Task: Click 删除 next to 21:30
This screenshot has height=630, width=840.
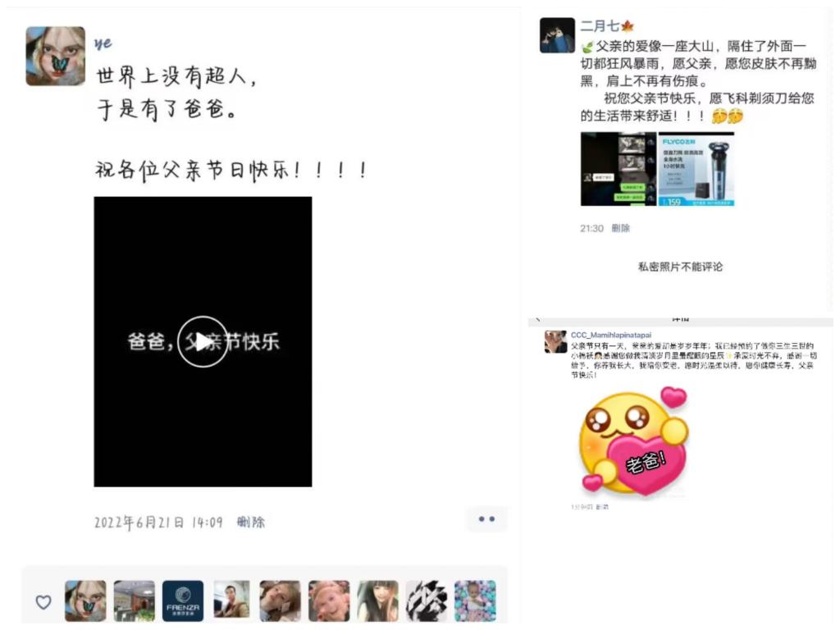Action: [620, 228]
